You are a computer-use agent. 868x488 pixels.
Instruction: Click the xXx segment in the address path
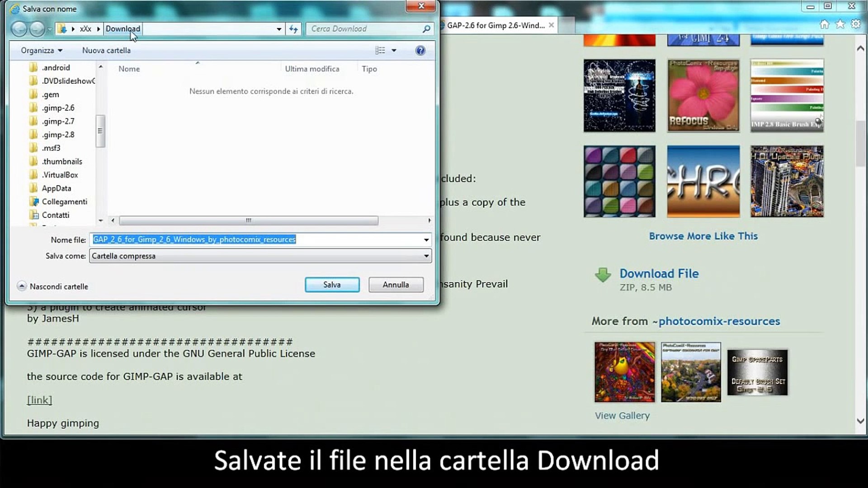tap(85, 29)
